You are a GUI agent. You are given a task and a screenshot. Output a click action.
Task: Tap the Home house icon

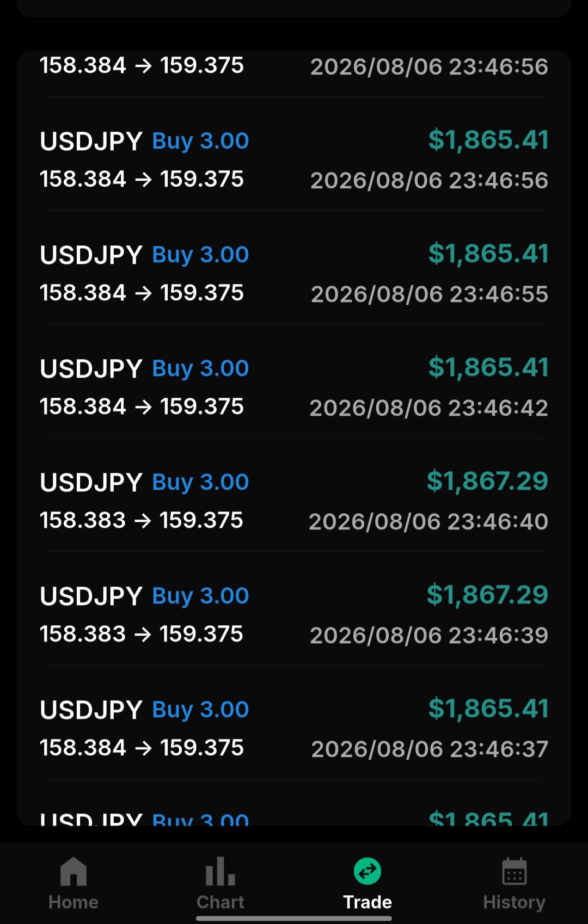point(73,871)
